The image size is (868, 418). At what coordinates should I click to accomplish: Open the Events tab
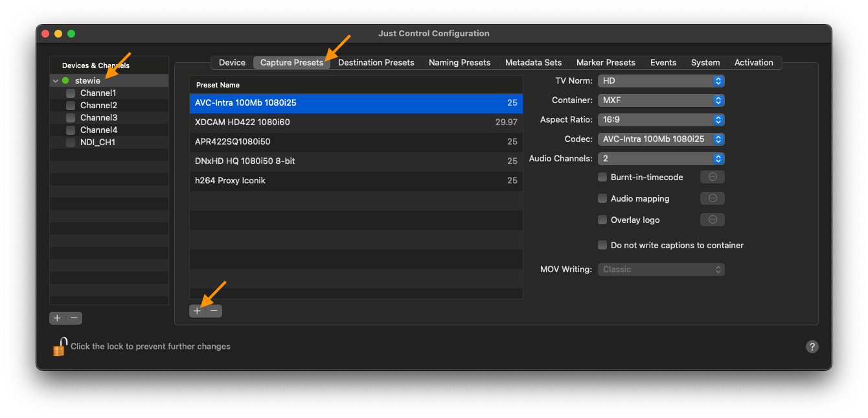pos(663,63)
